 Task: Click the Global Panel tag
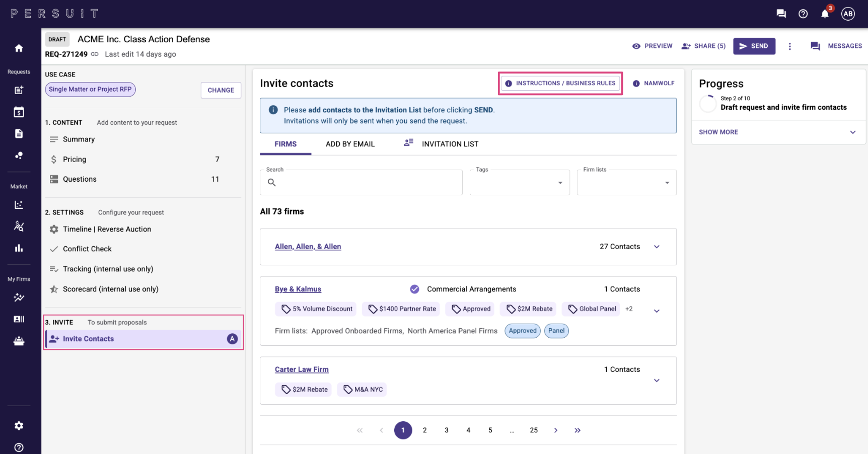(591, 309)
